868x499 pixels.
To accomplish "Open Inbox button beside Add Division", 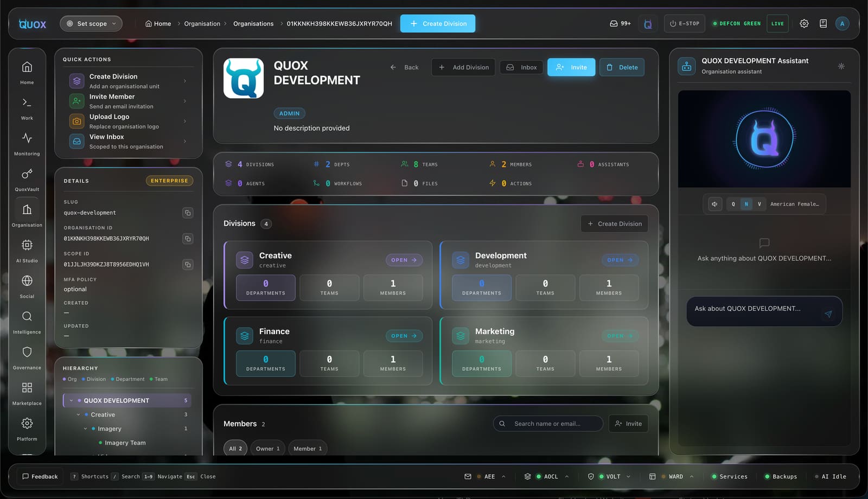I will (521, 67).
